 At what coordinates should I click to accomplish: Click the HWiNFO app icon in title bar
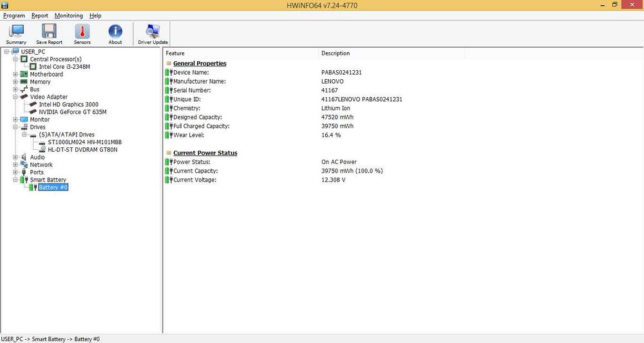tap(5, 5)
